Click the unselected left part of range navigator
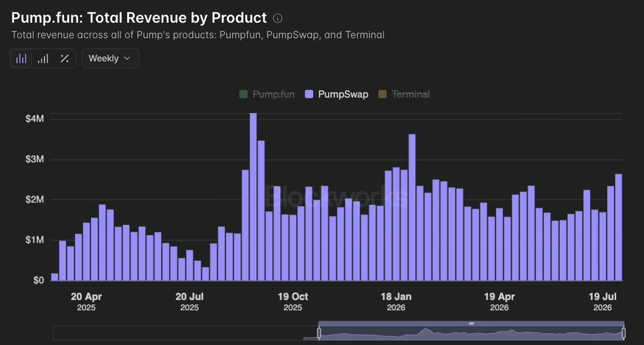644x345 pixels. coord(185,333)
